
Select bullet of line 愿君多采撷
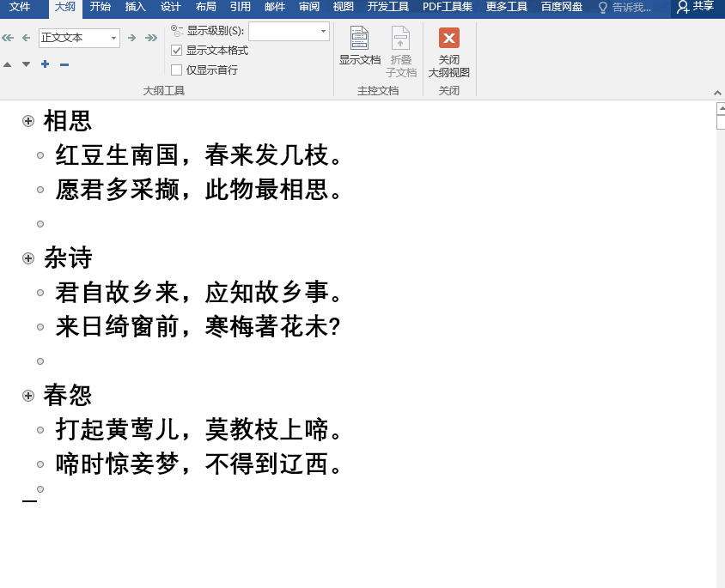pos(40,190)
